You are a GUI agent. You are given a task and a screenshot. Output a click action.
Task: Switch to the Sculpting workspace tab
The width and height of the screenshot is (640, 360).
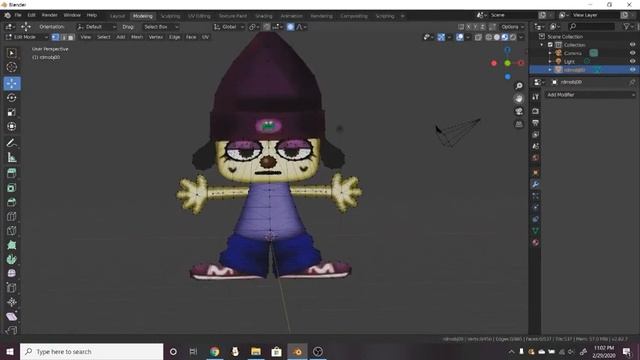pyautogui.click(x=170, y=16)
